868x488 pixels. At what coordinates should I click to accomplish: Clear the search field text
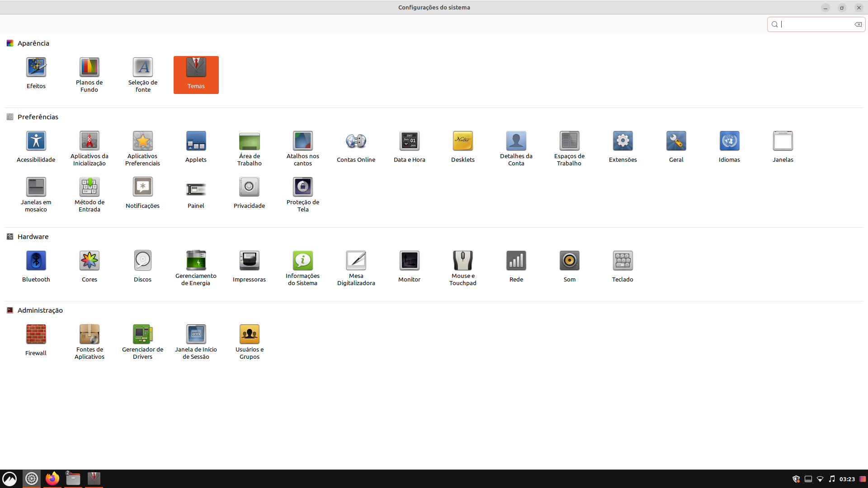858,24
